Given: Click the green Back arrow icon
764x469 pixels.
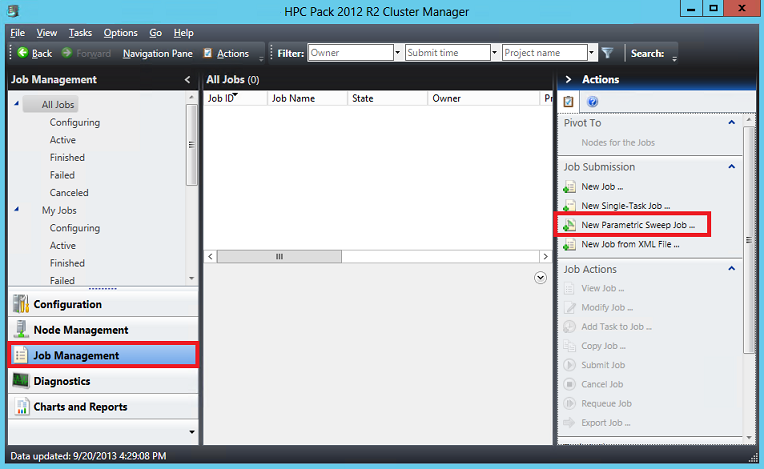Looking at the screenshot, I should coord(23,53).
